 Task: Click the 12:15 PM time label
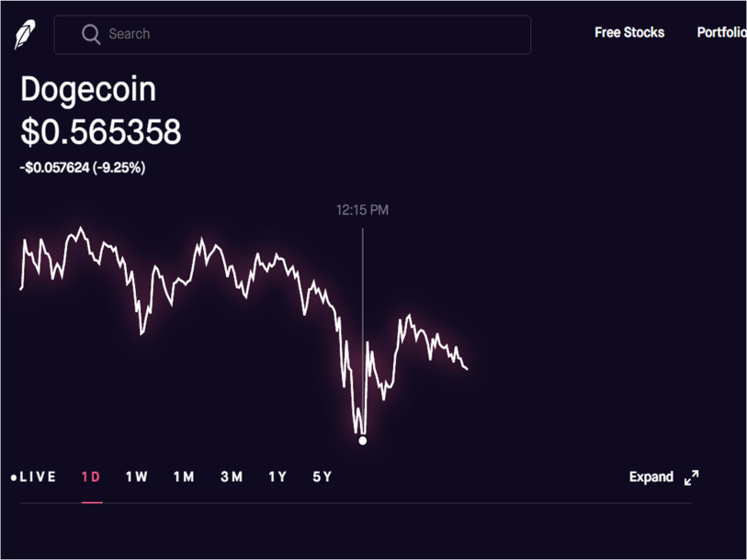point(363,210)
